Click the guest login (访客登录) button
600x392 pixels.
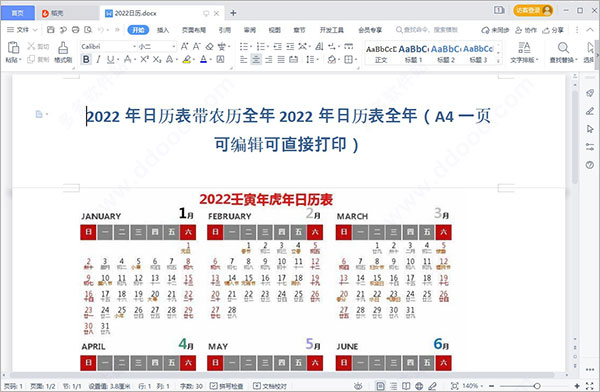[x=533, y=10]
